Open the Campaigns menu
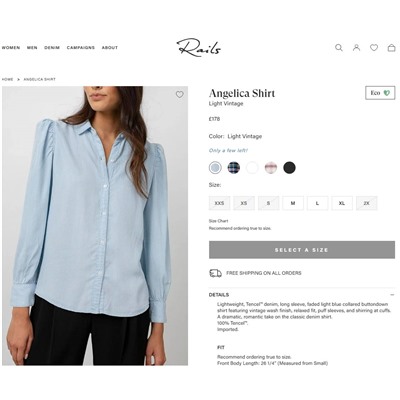The width and height of the screenshot is (400, 400). 81,48
